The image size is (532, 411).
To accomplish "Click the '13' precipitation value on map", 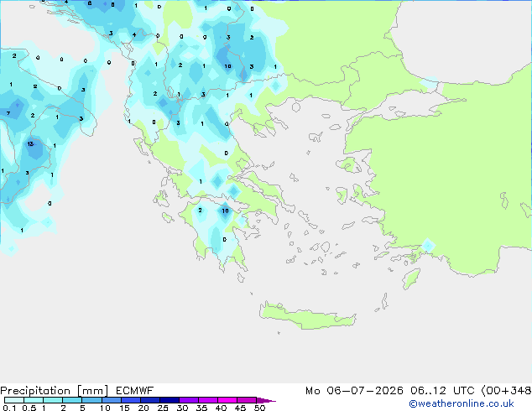I will coord(30,143).
